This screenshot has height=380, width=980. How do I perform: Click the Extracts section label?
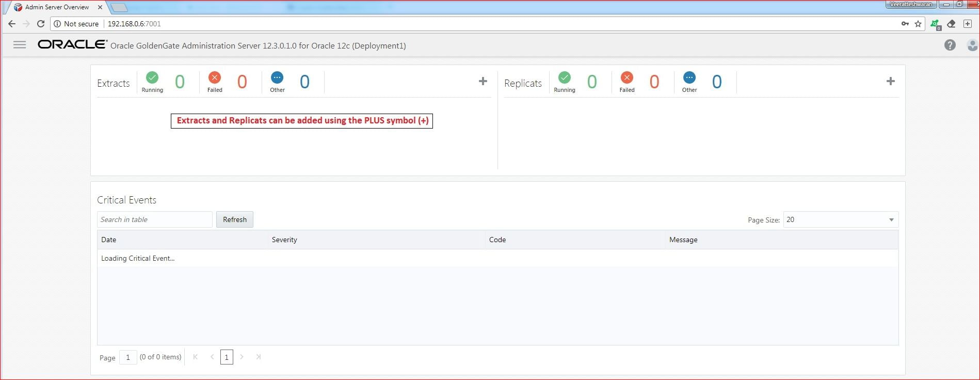tap(114, 83)
